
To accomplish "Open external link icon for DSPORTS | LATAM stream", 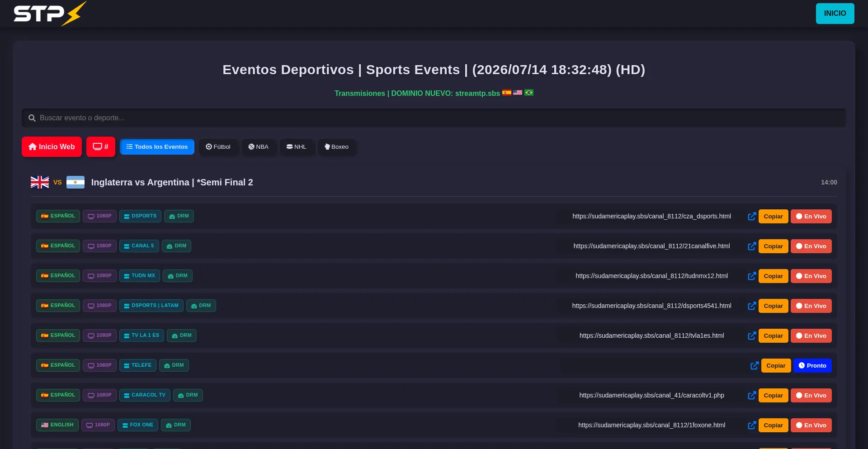I will (752, 306).
